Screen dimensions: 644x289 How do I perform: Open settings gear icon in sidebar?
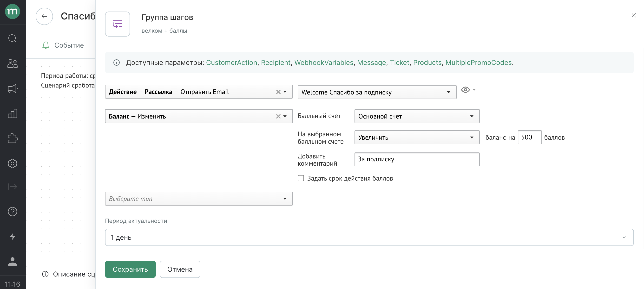pyautogui.click(x=13, y=163)
